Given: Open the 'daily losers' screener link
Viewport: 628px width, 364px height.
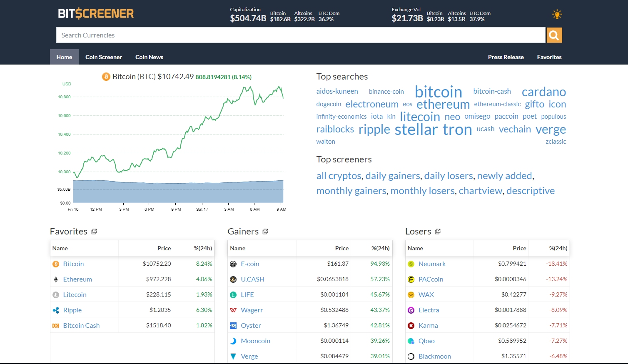Looking at the screenshot, I should click(x=449, y=176).
